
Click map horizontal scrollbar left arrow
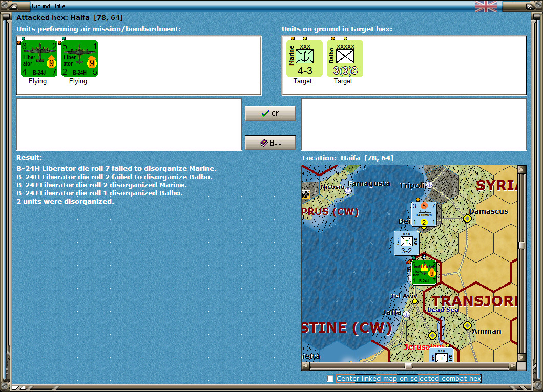(x=306, y=366)
